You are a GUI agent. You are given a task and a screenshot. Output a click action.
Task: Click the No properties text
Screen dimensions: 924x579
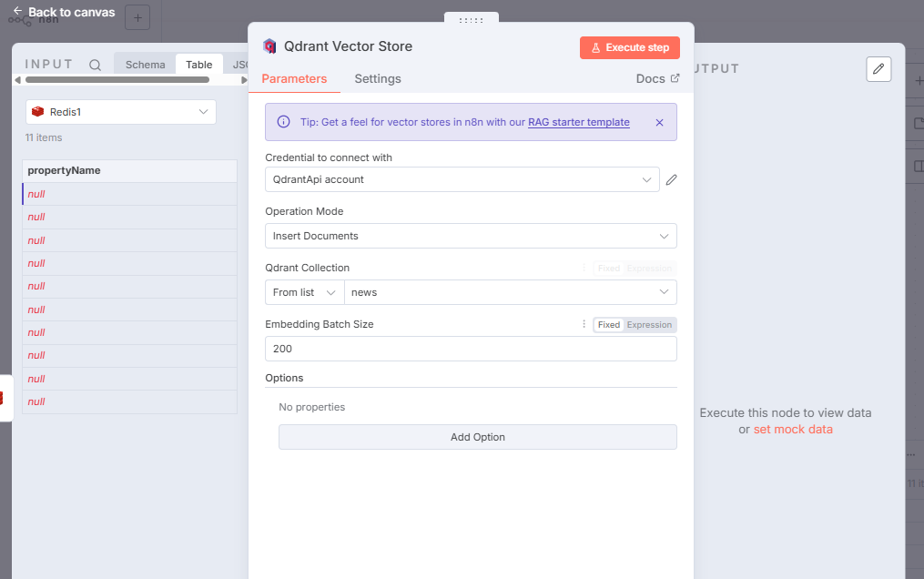(311, 407)
